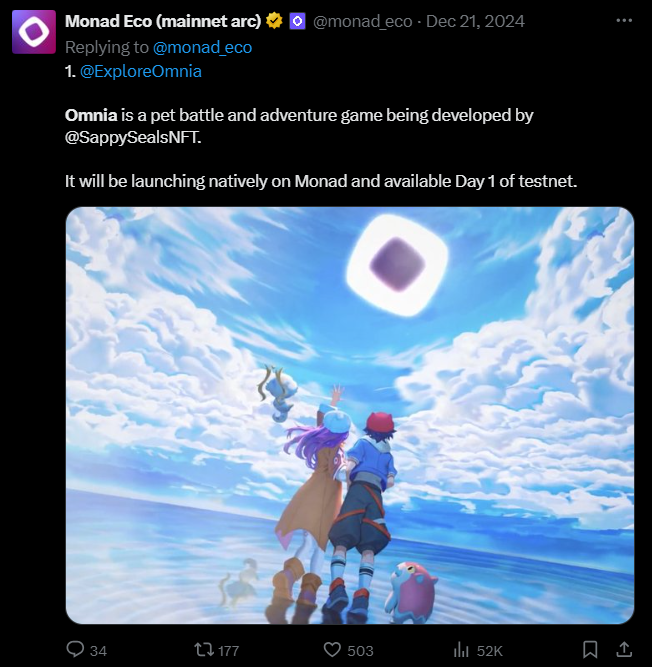Screen dimensions: 652x667
Task: Open the reply comments icon
Action: pos(75,650)
